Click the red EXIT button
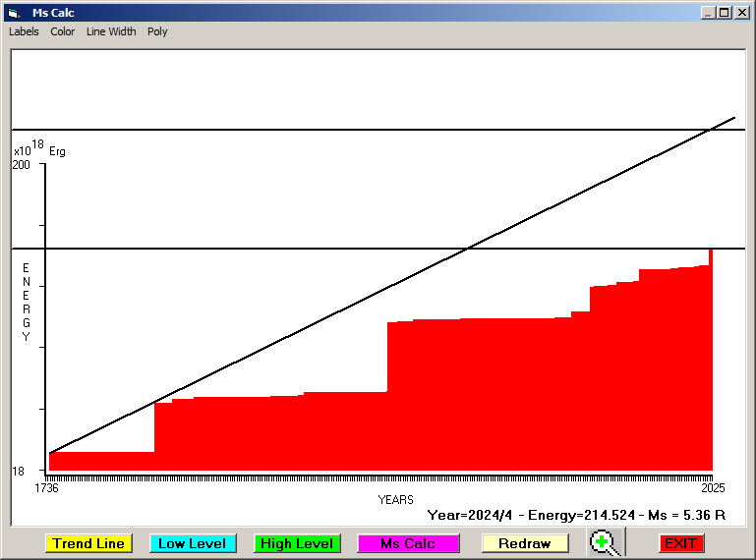Screen dimensions: 756x560 coord(680,543)
